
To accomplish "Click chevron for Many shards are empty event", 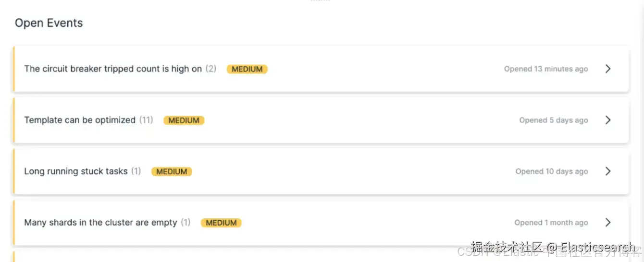I will click(608, 223).
